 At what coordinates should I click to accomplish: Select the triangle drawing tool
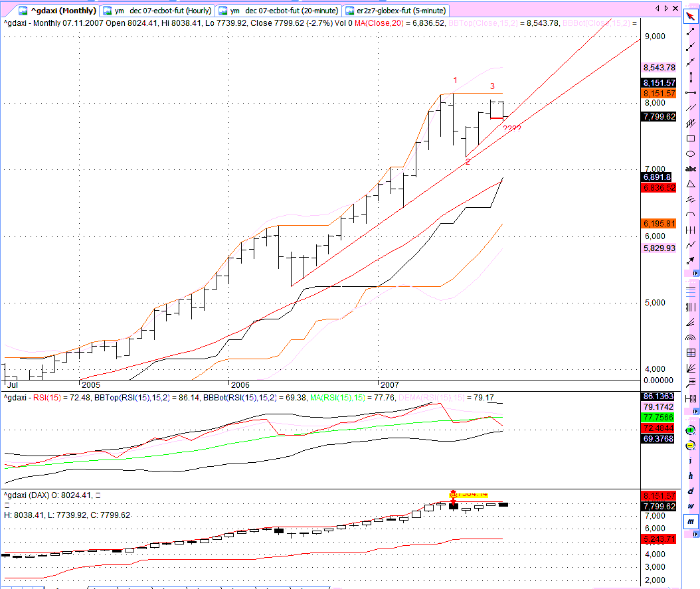tap(691, 184)
